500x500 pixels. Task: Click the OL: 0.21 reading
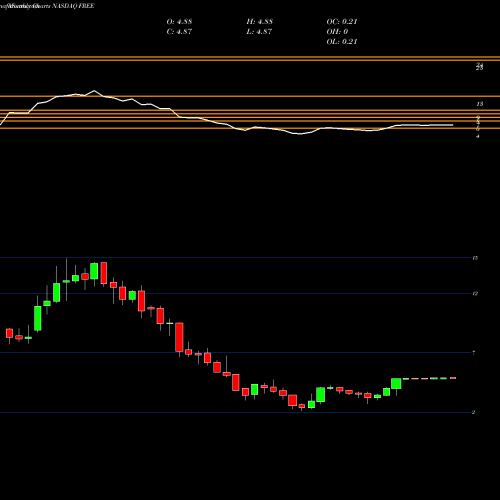point(342,42)
